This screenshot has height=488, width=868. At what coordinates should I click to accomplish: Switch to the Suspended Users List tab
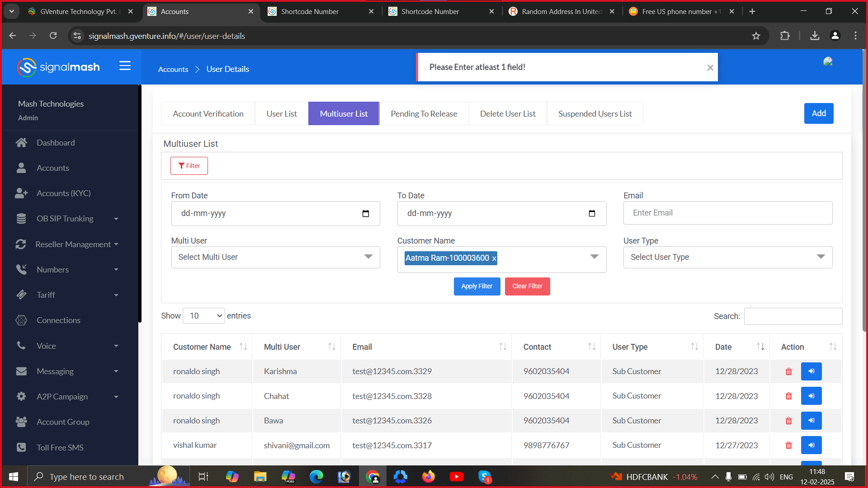point(594,114)
